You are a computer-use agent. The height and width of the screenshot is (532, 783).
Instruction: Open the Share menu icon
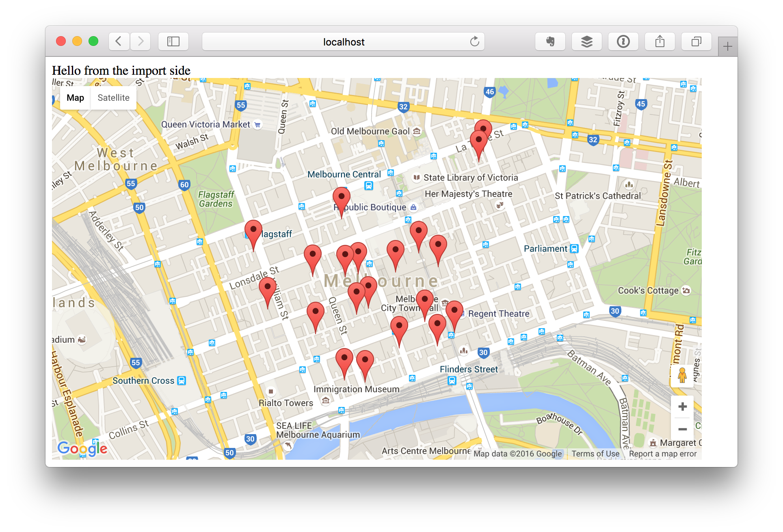click(660, 41)
